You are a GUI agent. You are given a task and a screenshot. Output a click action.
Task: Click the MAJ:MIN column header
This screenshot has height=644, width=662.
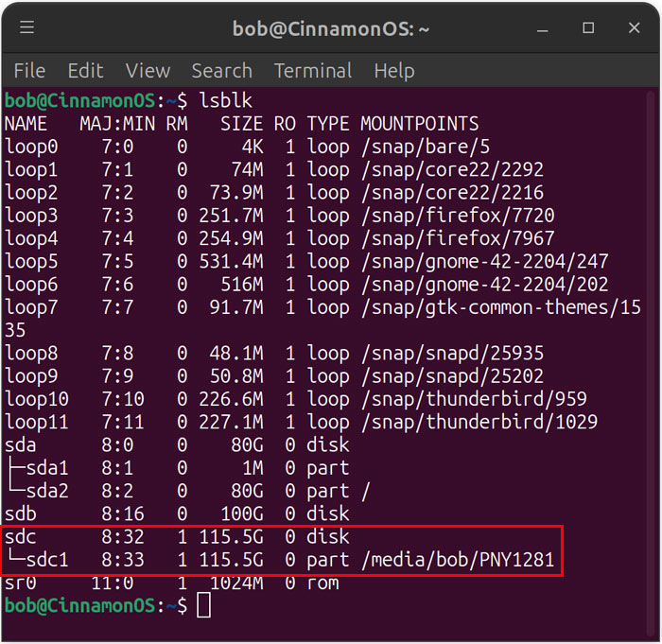click(x=117, y=124)
